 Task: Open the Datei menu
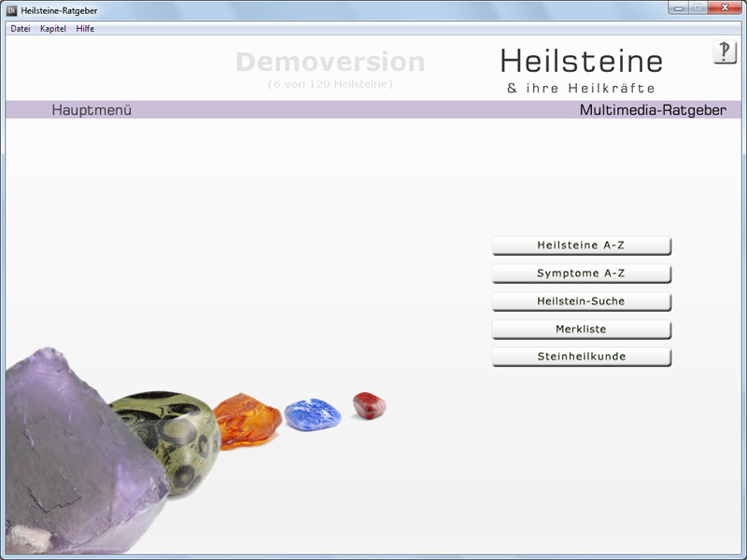tap(21, 29)
